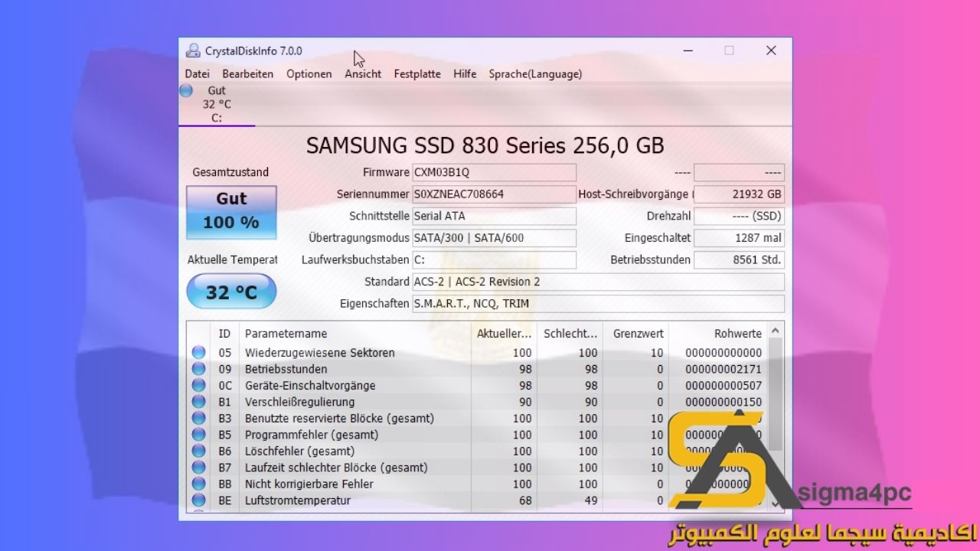Click the ID column header
This screenshot has height=551, width=980.
[224, 334]
